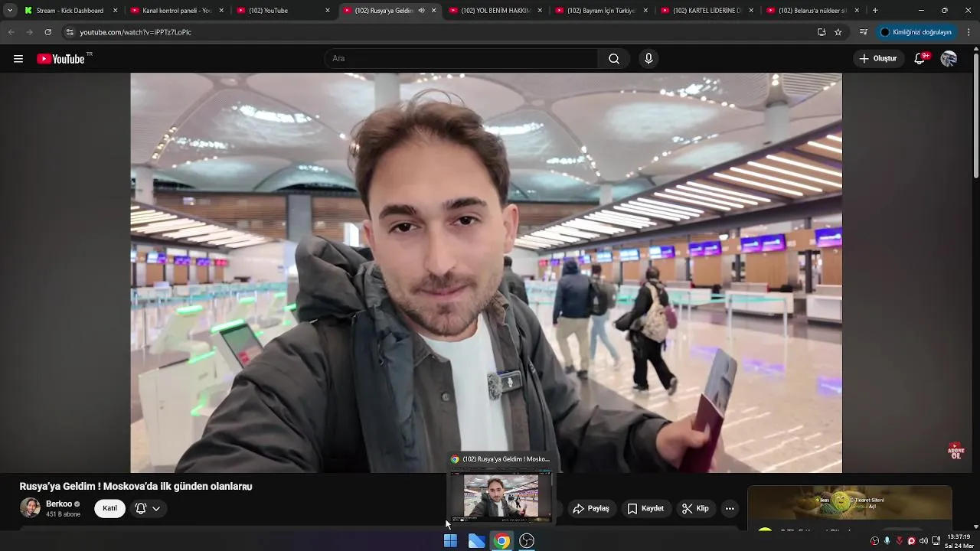Go forward in browser history
Image resolution: width=980 pixels, height=551 pixels.
click(29, 32)
